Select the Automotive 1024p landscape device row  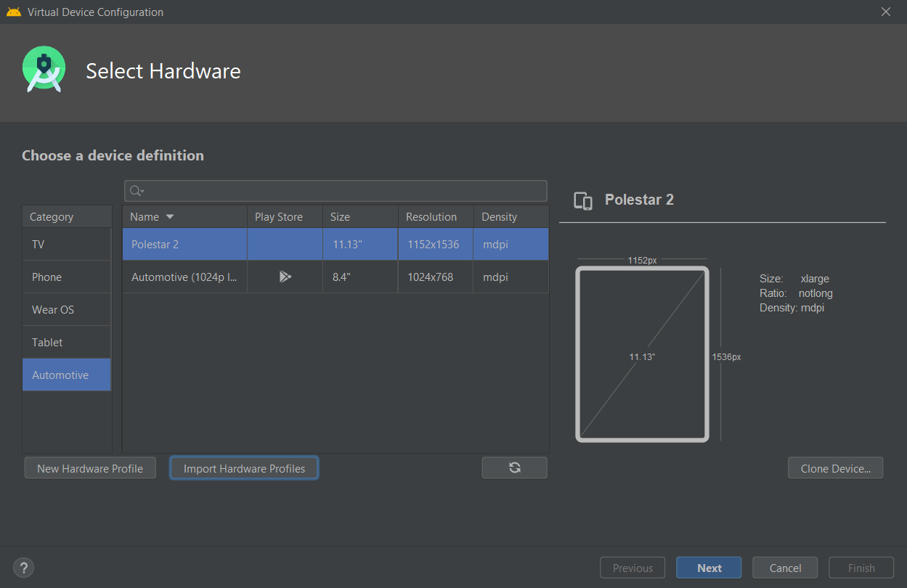(185, 277)
